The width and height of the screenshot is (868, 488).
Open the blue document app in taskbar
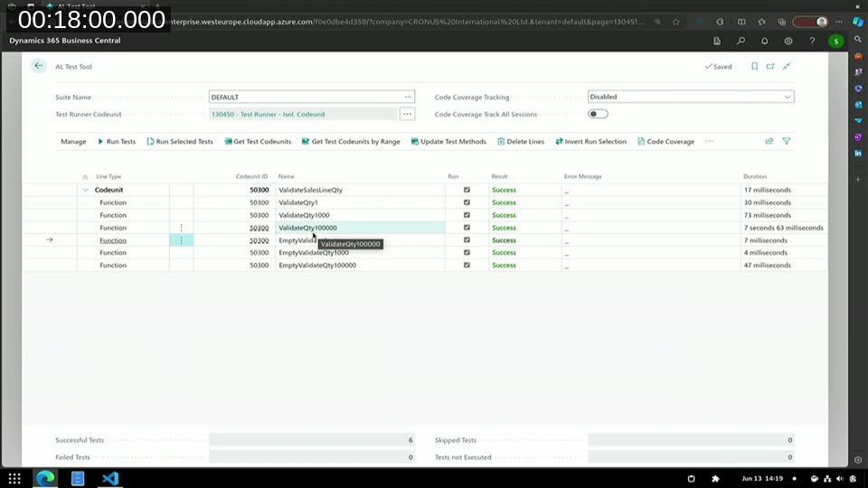[x=78, y=478]
